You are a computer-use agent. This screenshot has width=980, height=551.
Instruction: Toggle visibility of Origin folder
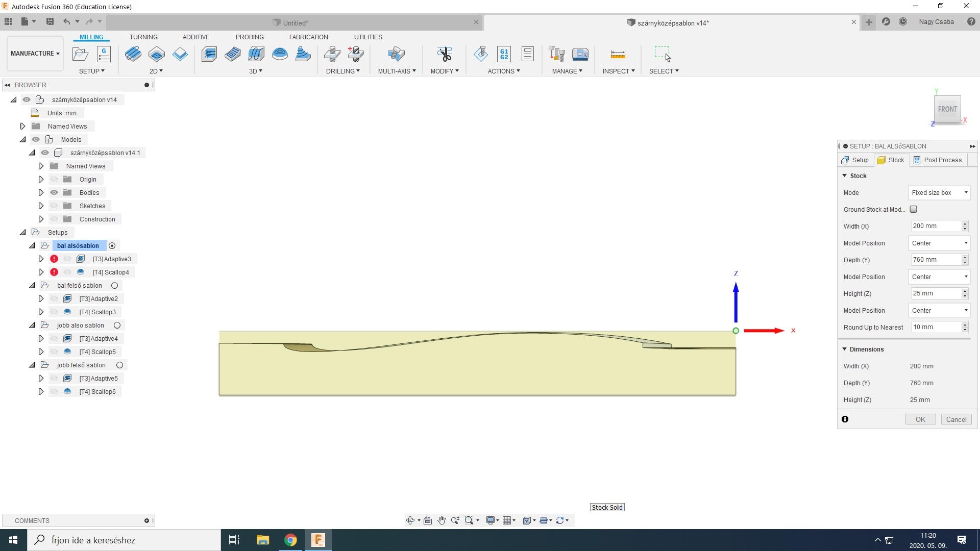pyautogui.click(x=54, y=179)
